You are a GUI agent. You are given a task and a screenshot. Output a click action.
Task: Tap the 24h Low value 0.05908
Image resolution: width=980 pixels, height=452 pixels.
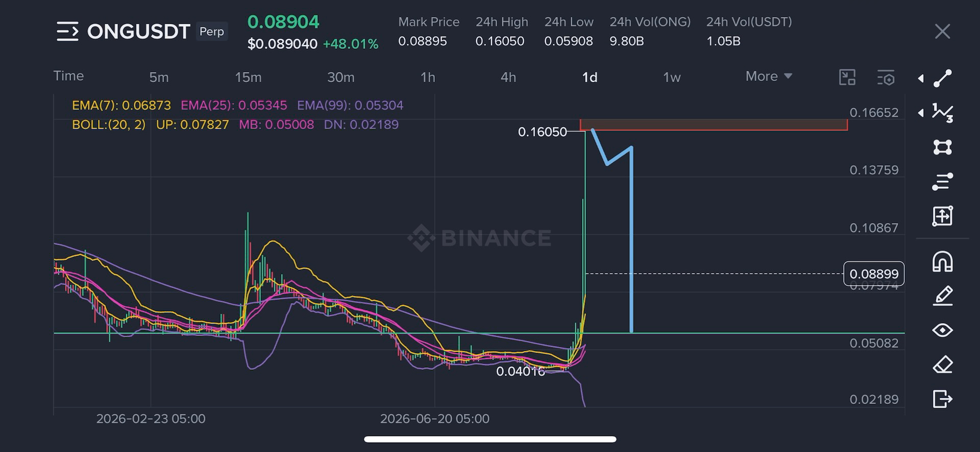coord(569,41)
